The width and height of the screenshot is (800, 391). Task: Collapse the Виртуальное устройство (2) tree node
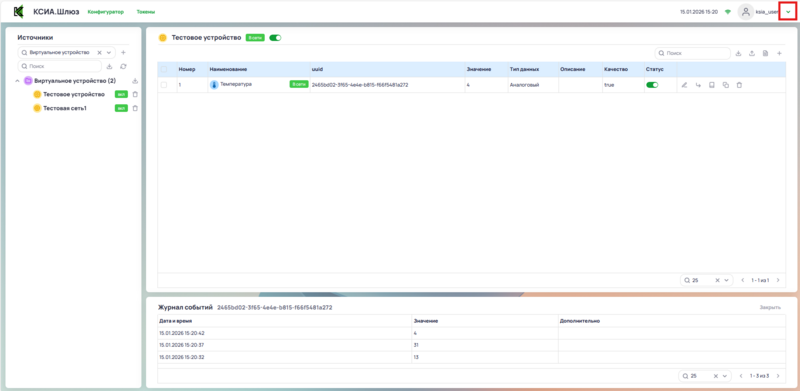pyautogui.click(x=17, y=81)
